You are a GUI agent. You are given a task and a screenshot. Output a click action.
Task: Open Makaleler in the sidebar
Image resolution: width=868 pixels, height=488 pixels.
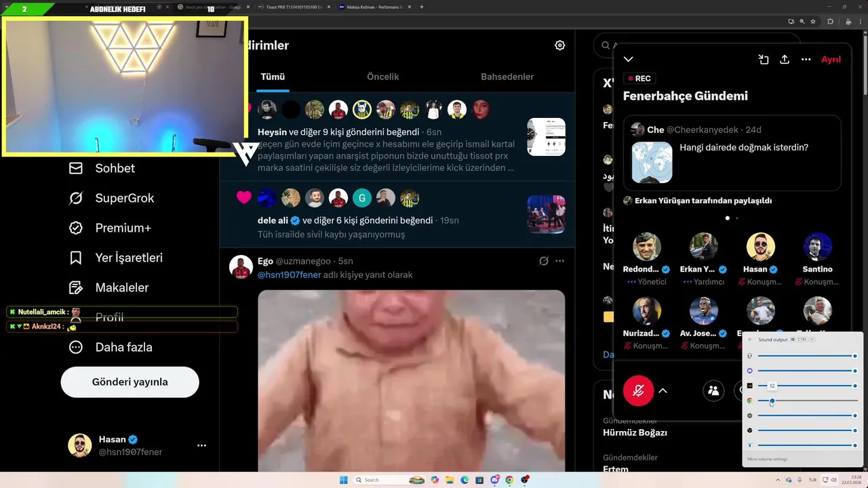pos(108,287)
